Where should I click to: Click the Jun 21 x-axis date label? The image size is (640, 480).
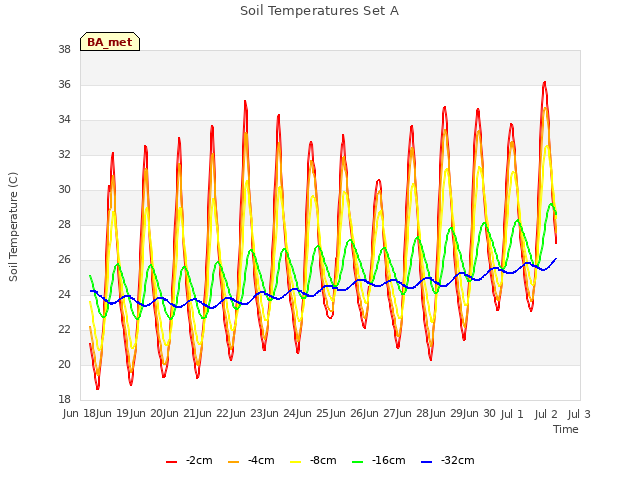tap(180, 414)
